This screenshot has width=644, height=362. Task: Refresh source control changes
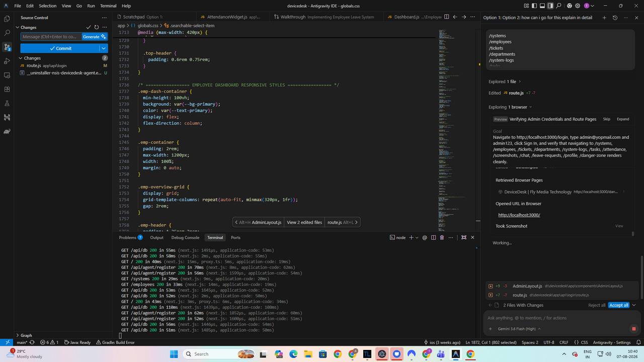point(97,27)
